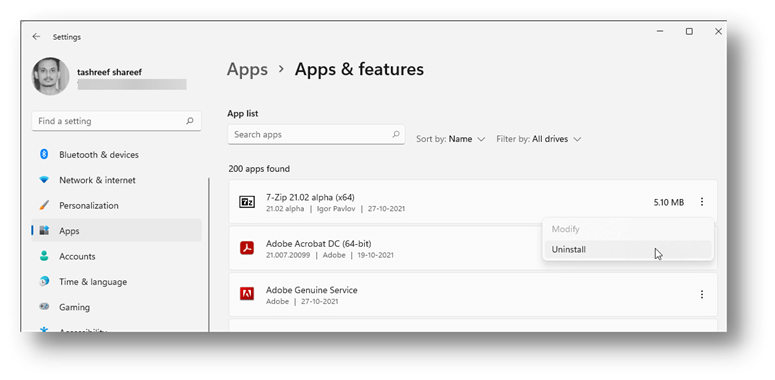775x380 pixels.
Task: Minimize the Settings window
Action: tap(660, 32)
